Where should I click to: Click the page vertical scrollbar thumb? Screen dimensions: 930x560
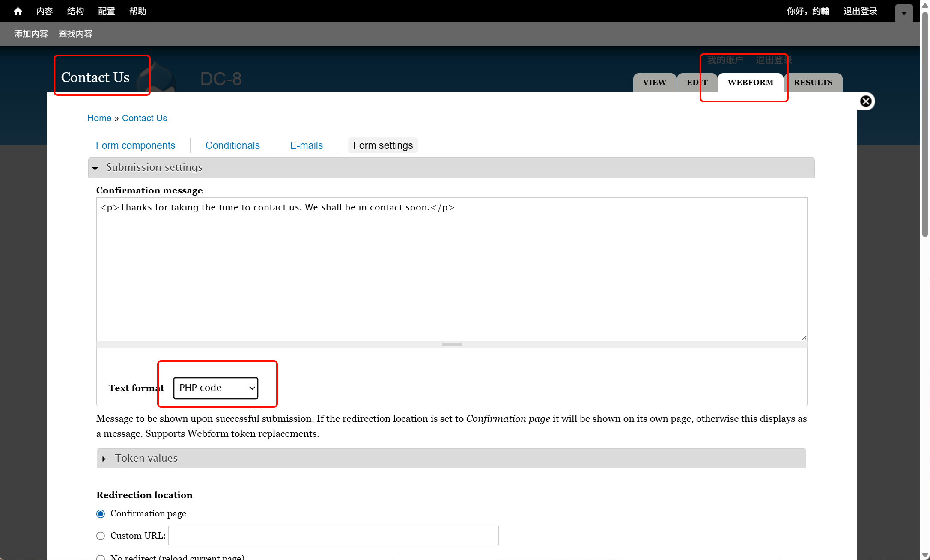(x=925, y=124)
